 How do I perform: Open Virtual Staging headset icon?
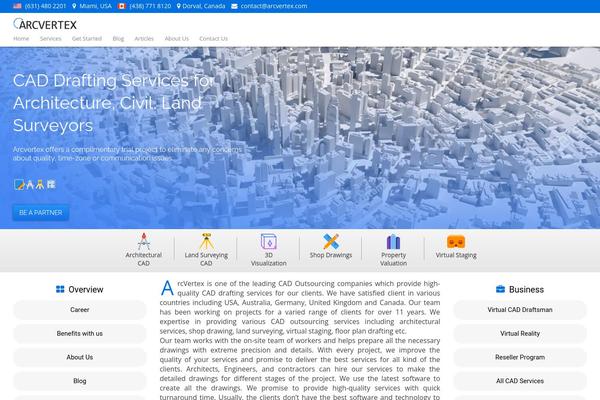(x=456, y=241)
